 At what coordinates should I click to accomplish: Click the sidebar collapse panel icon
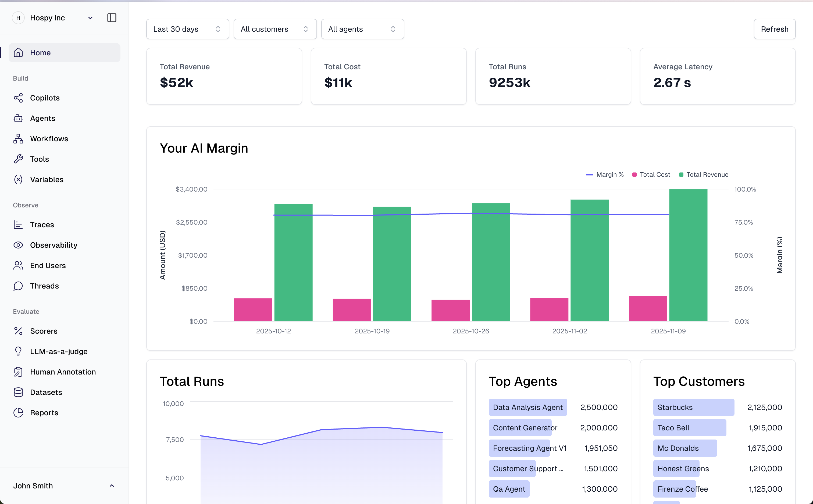112,18
